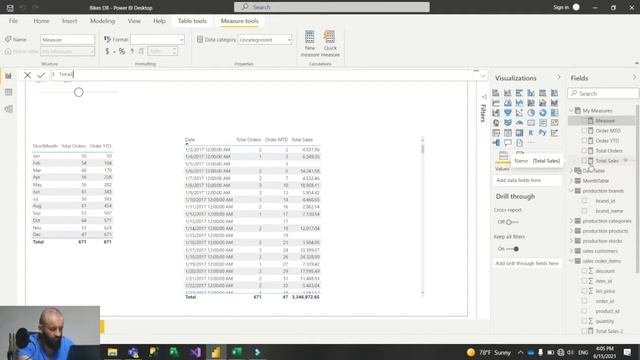The width and height of the screenshot is (640, 360).
Task: Apply currency format with dollar icon
Action: coord(107,51)
